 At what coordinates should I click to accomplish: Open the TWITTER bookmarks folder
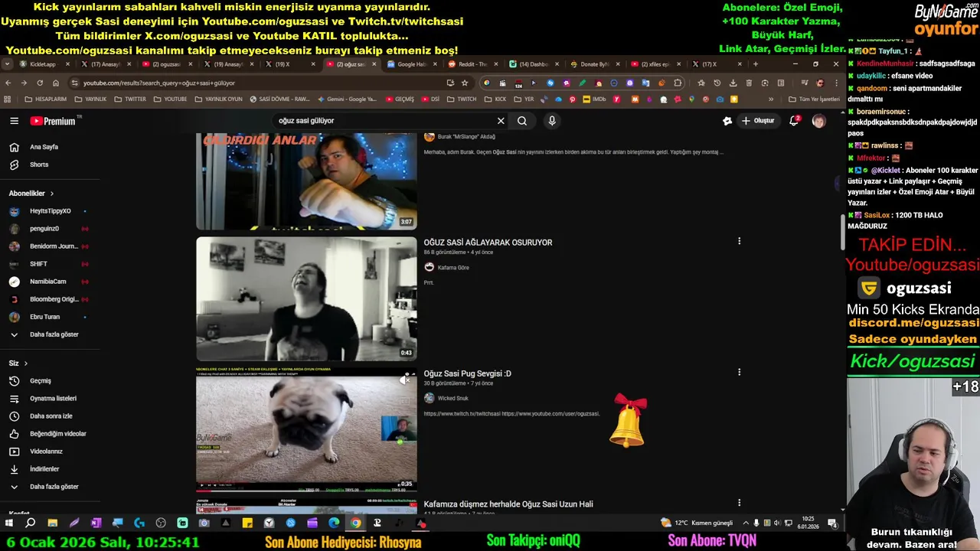click(x=129, y=99)
